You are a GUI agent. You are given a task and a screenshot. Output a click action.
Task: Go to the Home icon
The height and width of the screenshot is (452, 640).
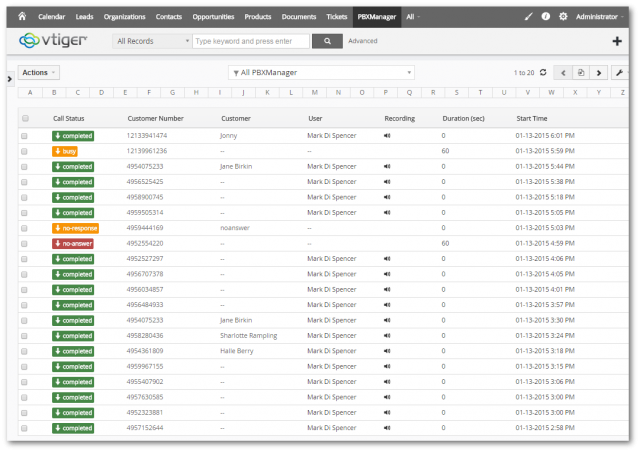tap(22, 16)
